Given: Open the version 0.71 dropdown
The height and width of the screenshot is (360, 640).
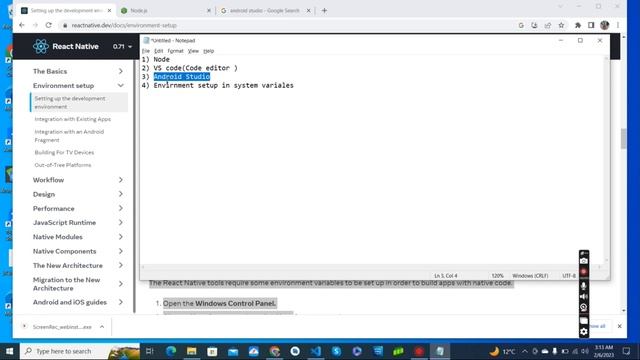Looking at the screenshot, I should point(122,47).
